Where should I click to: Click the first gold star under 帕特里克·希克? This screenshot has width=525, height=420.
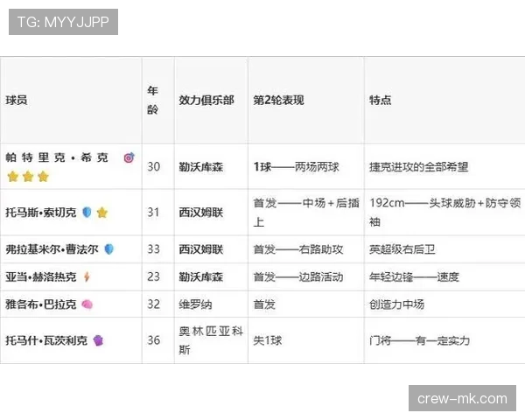pos(13,176)
